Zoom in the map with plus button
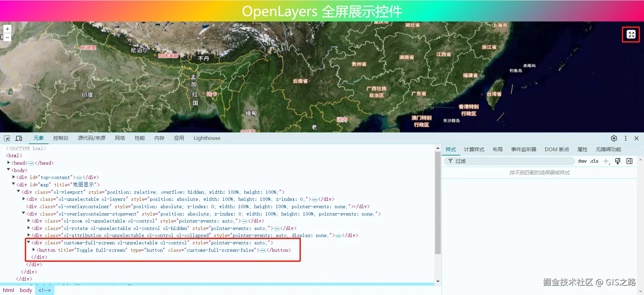The width and height of the screenshot is (644, 295). coord(7,29)
